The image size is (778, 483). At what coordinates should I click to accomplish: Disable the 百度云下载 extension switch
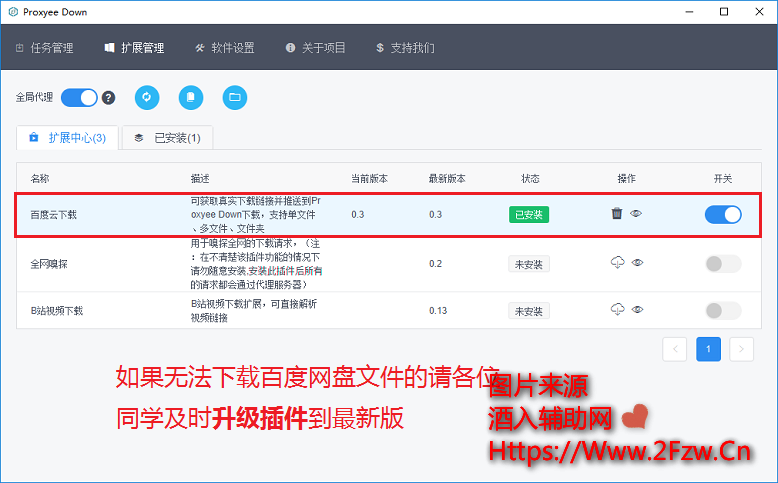(x=723, y=214)
